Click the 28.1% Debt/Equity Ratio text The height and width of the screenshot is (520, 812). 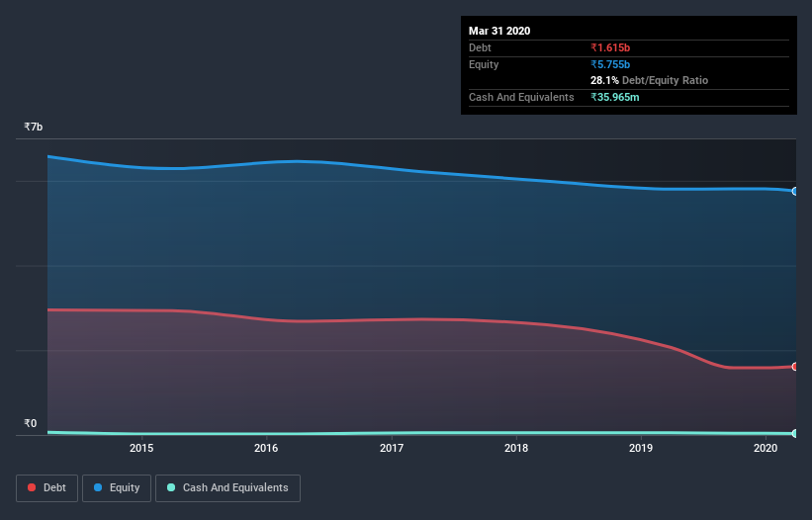pos(649,80)
